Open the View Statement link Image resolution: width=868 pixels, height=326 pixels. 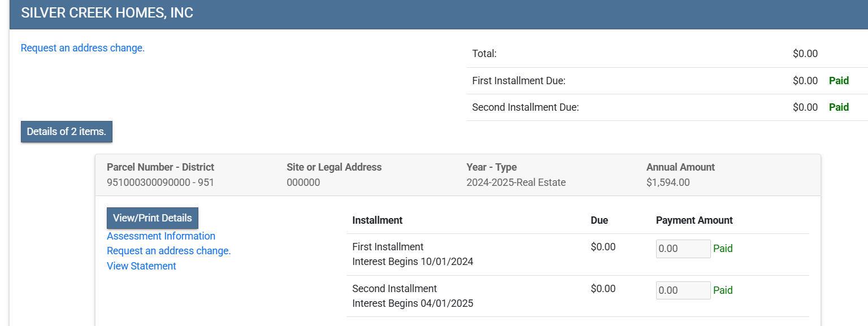coord(141,266)
